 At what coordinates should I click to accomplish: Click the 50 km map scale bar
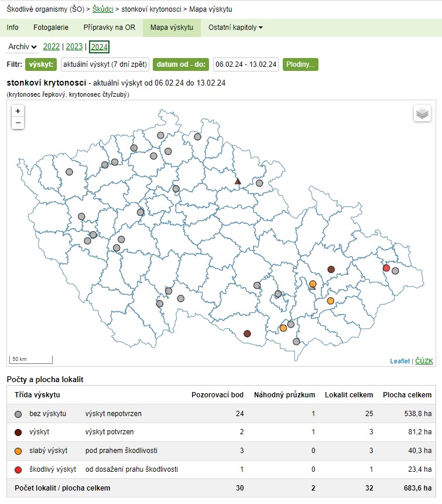tap(31, 359)
